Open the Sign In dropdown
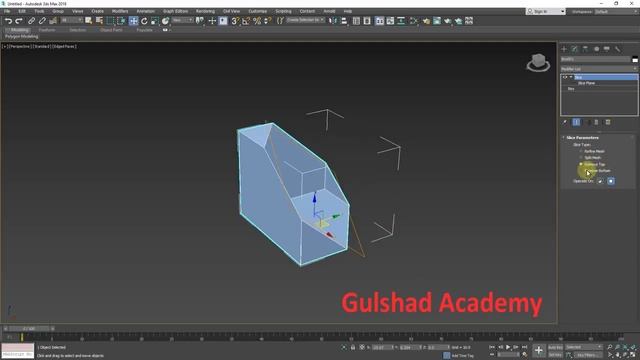This screenshot has height=360, width=640. pos(546,11)
